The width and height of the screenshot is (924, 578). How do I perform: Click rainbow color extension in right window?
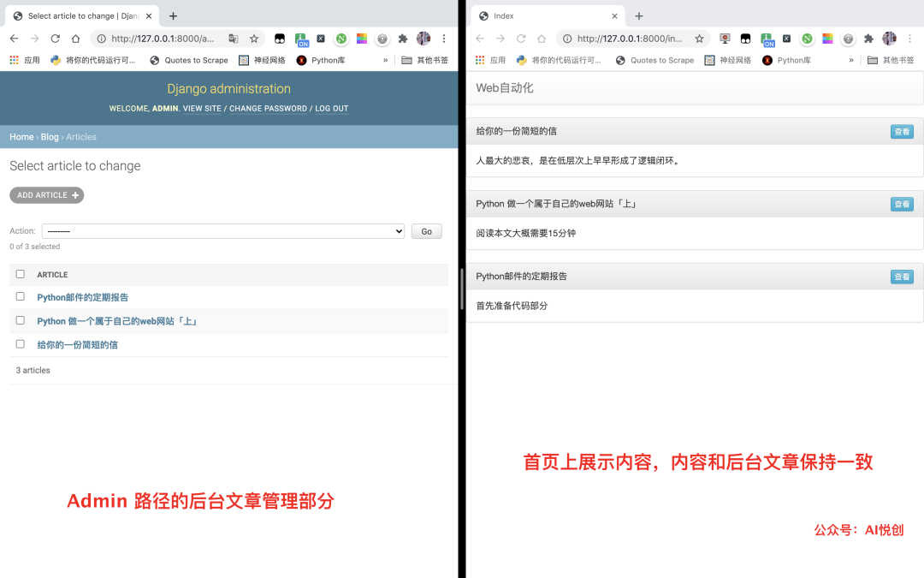[827, 39]
